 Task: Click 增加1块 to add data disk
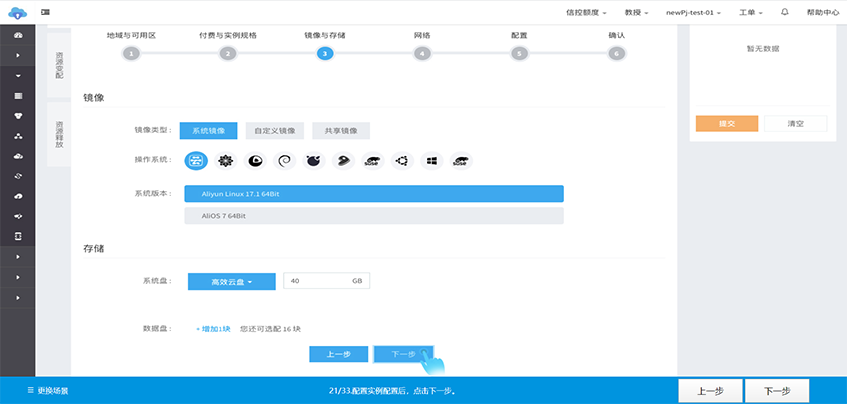[213, 328]
